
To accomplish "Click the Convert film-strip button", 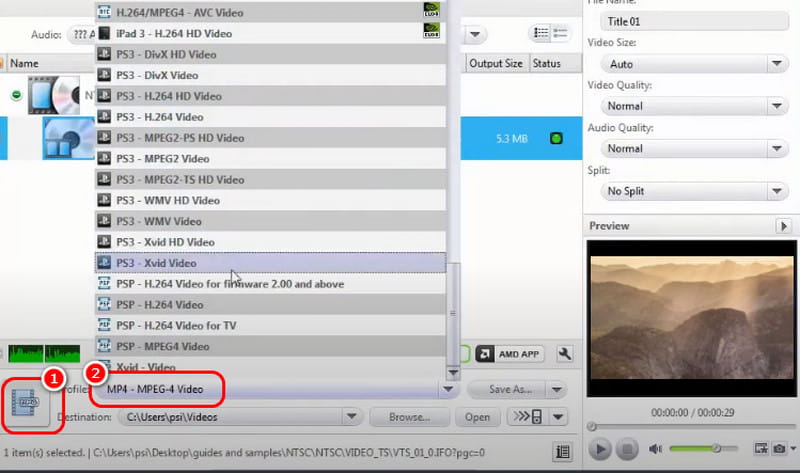I will [26, 403].
